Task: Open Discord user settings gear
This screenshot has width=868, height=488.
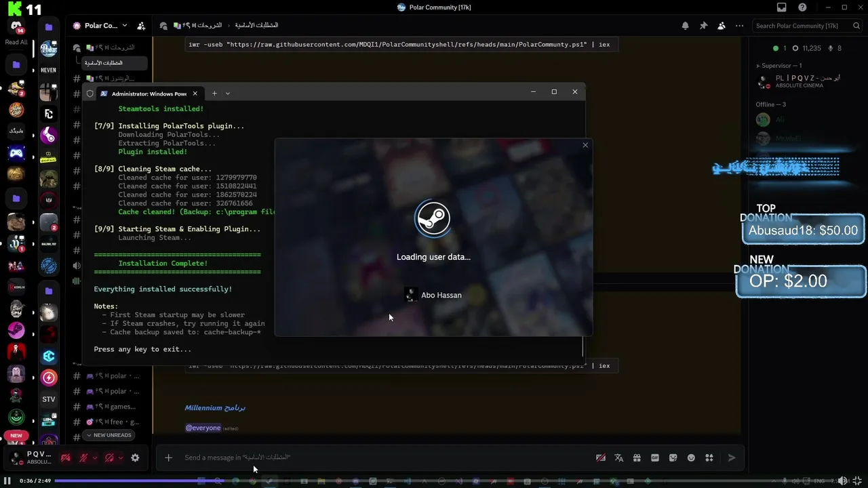Action: coord(135,457)
